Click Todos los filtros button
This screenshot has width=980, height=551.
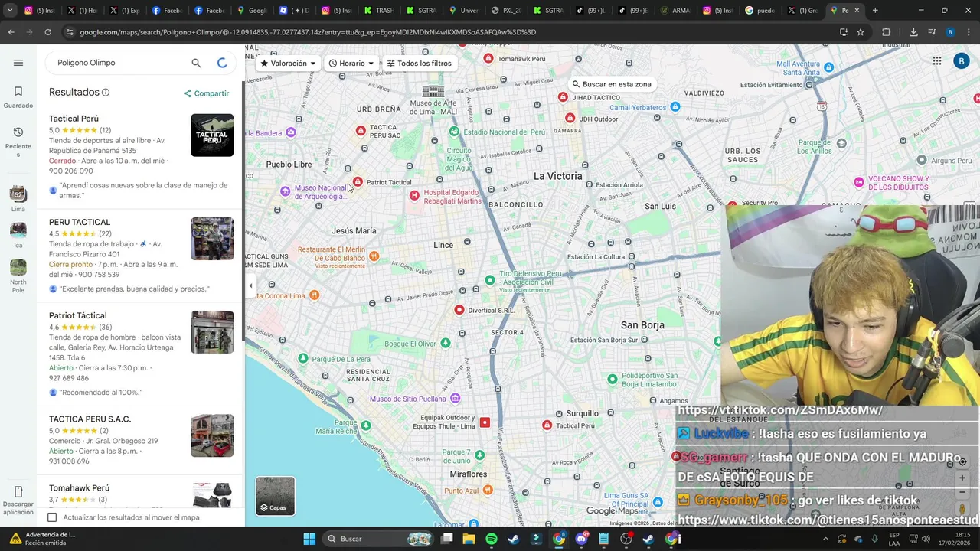click(419, 64)
